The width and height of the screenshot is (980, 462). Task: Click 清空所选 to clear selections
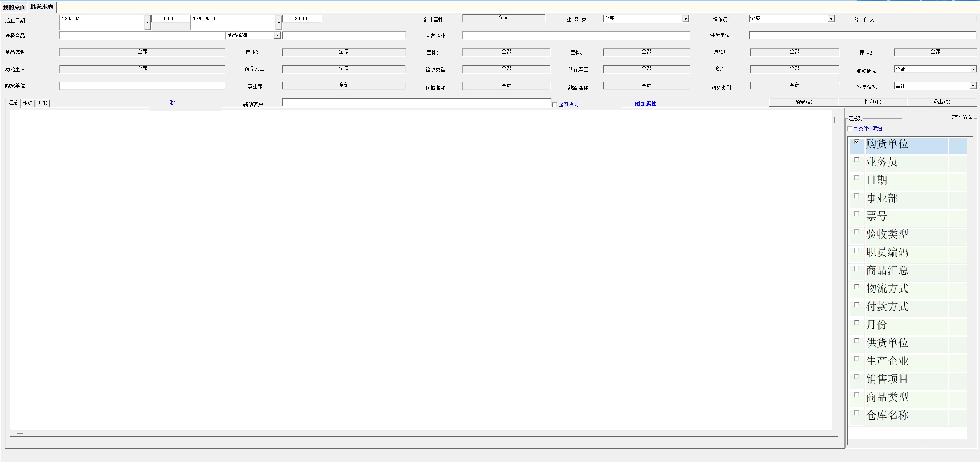point(963,117)
